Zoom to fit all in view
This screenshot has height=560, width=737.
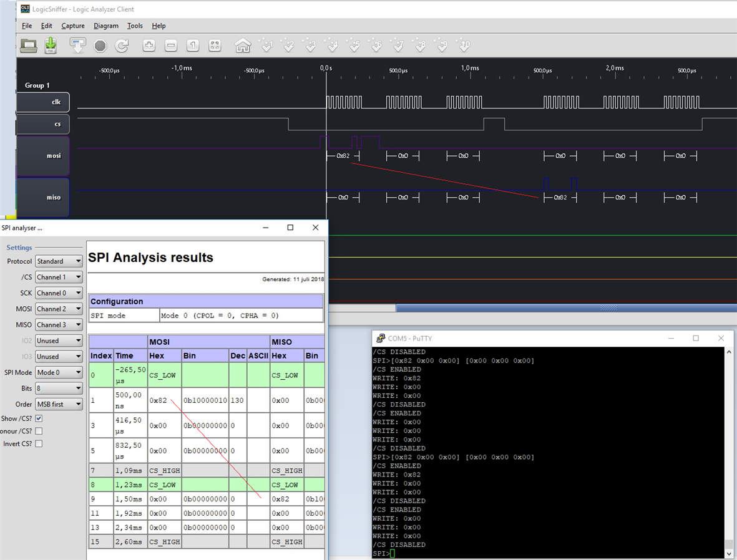click(x=215, y=46)
